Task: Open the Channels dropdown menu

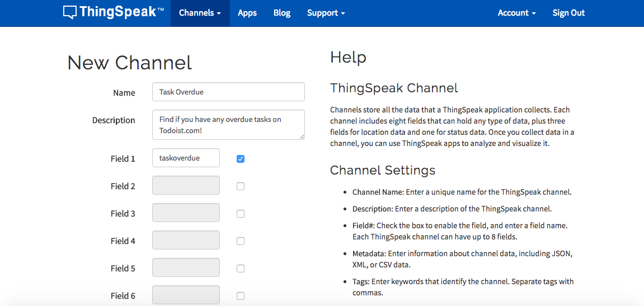Action: point(200,13)
